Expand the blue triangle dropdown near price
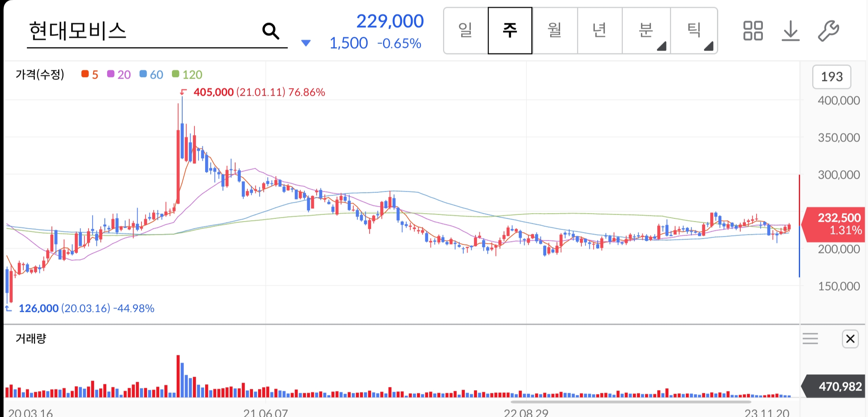The height and width of the screenshot is (417, 868). [306, 43]
